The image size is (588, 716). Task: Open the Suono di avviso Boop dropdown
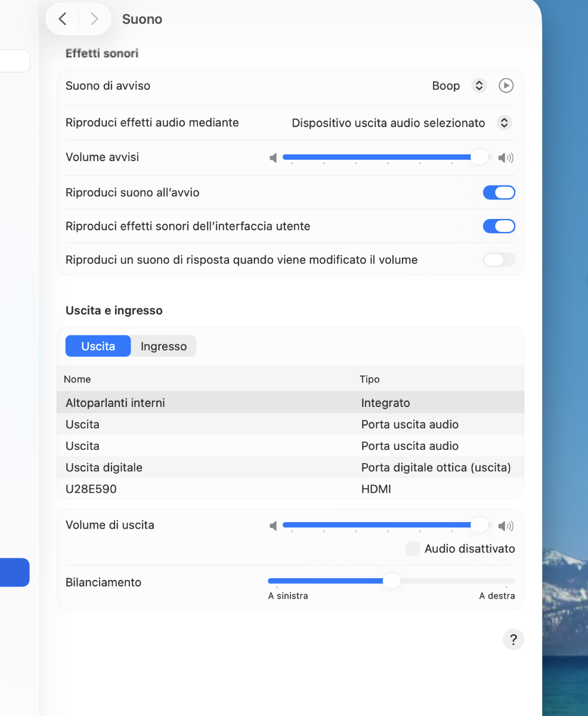(x=479, y=86)
